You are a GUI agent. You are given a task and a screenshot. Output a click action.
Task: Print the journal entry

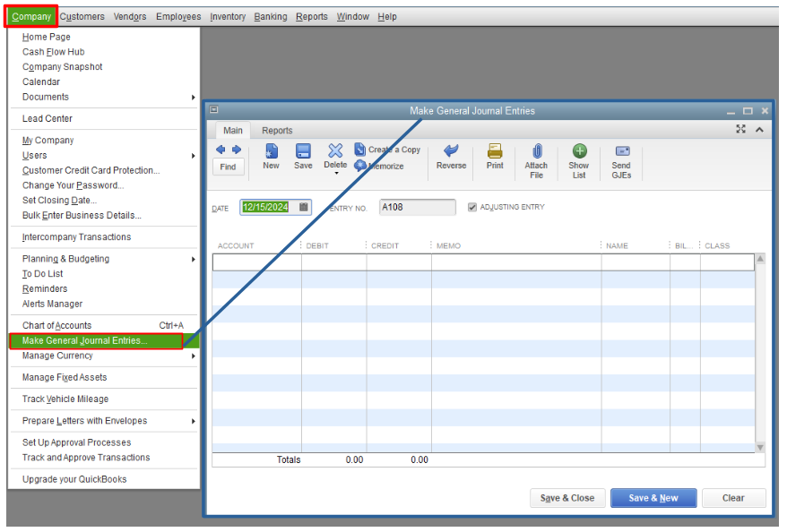tap(494, 159)
